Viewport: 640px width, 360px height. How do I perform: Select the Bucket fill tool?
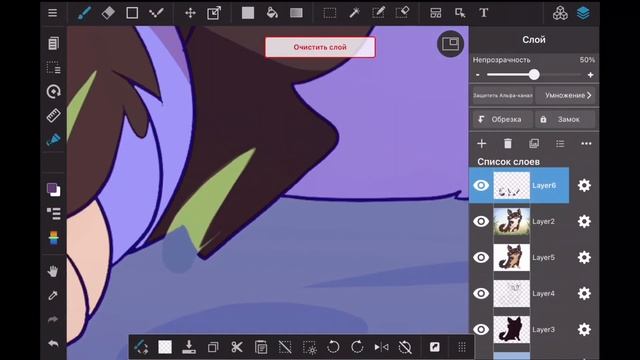[x=272, y=13]
